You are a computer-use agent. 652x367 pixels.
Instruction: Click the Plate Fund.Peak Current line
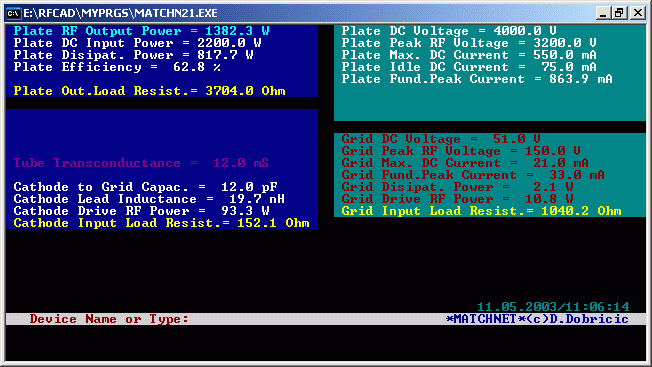477,79
